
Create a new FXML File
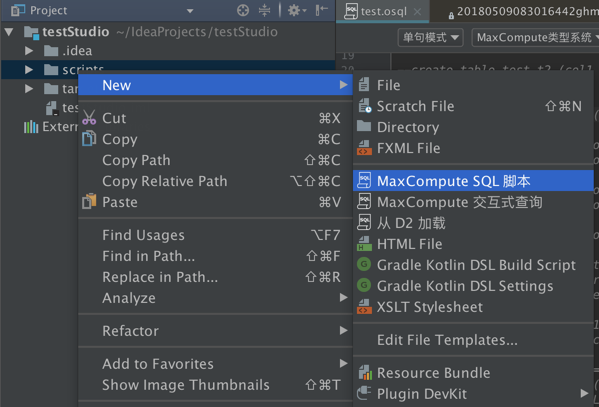click(473, 148)
